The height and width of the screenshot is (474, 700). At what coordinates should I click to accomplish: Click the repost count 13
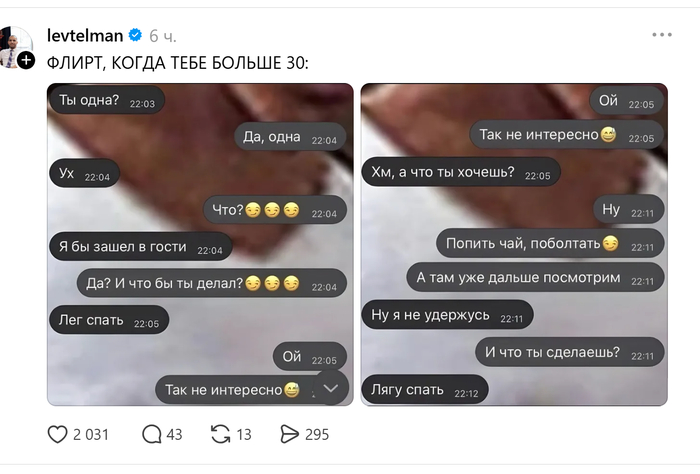tap(244, 435)
